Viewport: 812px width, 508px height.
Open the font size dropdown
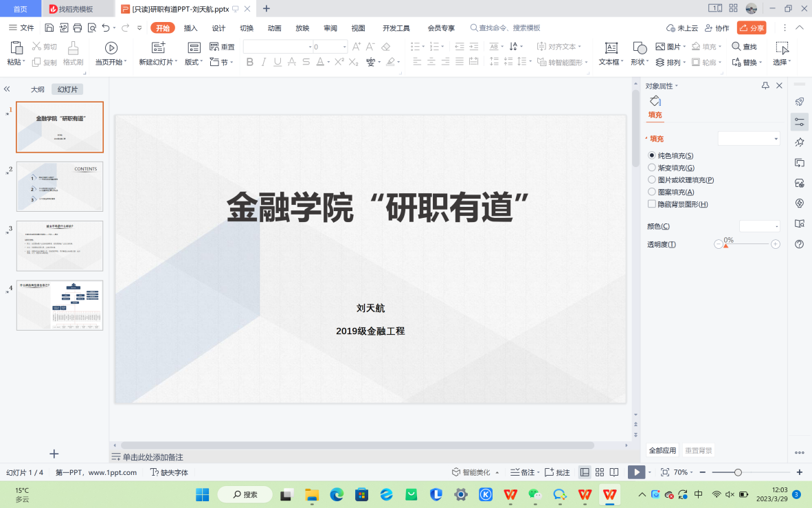pyautogui.click(x=344, y=47)
